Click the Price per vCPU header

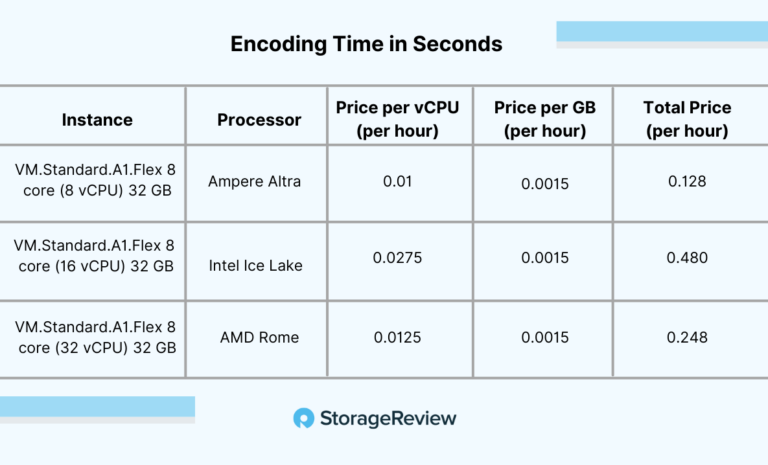[x=397, y=119]
